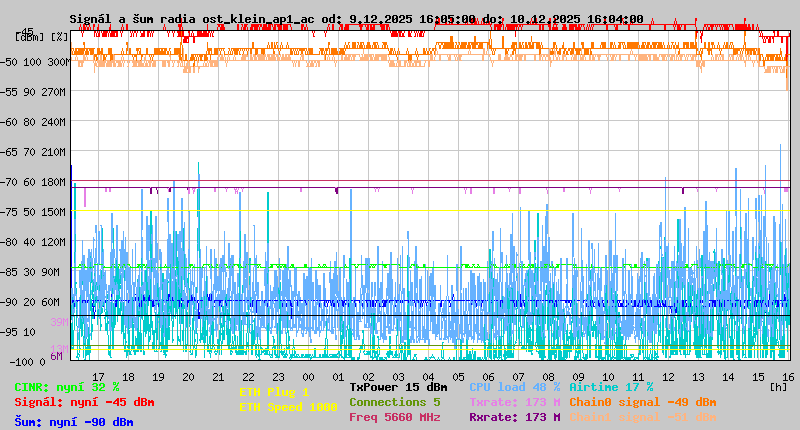Image resolution: width=800 pixels, height=430 pixels.
Task: Select the red Signál -45 dBm legend entry
Action: pos(84,402)
